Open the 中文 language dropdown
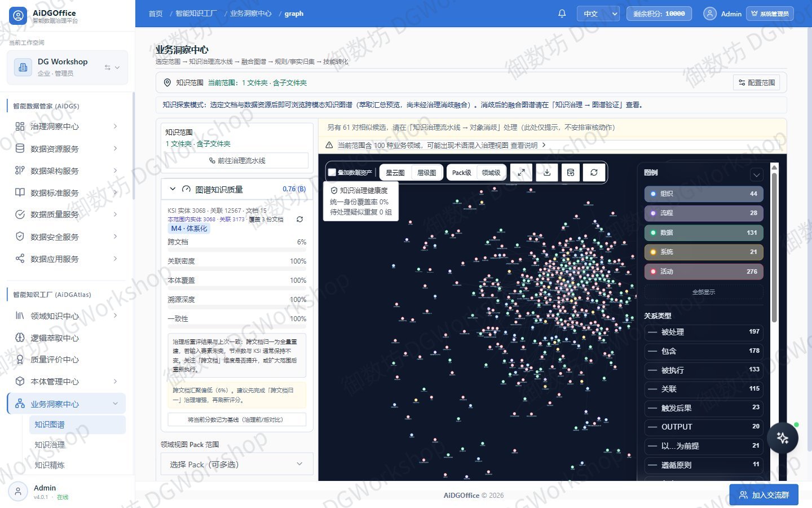This screenshot has height=508, width=812. pyautogui.click(x=598, y=14)
